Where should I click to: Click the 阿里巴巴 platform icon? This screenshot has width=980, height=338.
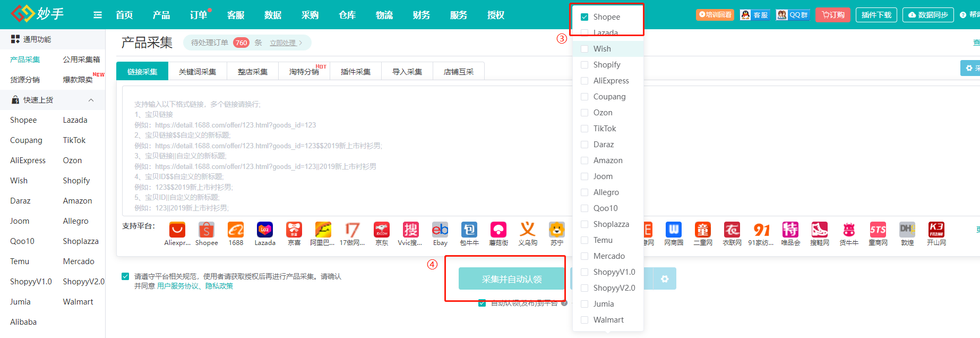tap(323, 230)
